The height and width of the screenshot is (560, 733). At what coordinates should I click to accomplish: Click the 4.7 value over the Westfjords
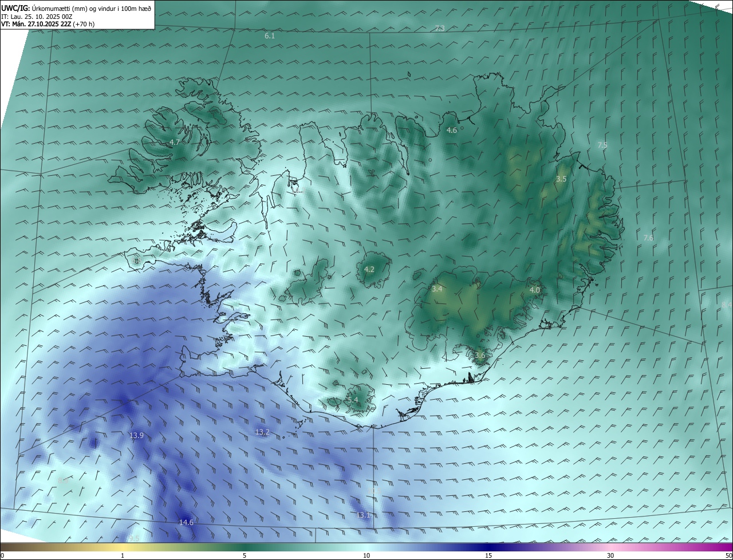tap(175, 142)
